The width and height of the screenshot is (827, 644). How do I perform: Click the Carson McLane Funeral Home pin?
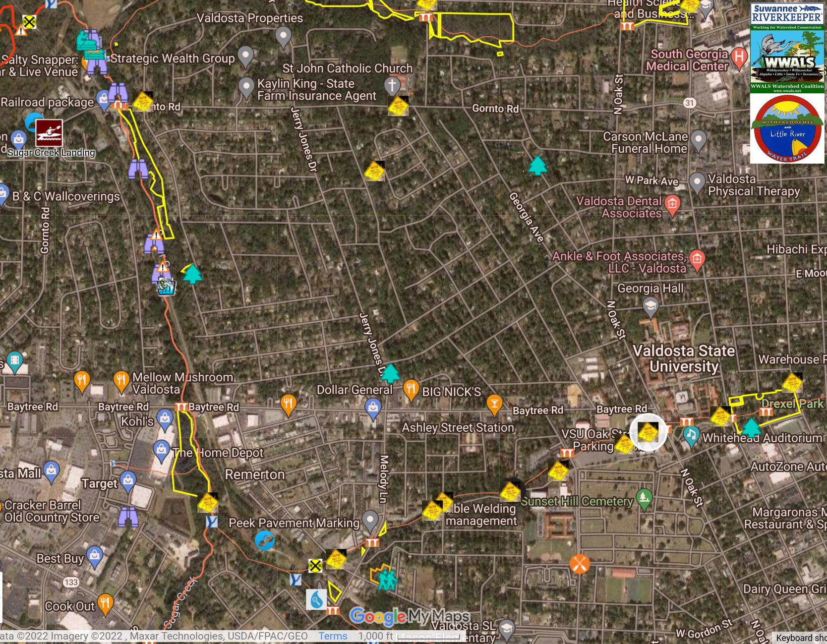point(698,141)
